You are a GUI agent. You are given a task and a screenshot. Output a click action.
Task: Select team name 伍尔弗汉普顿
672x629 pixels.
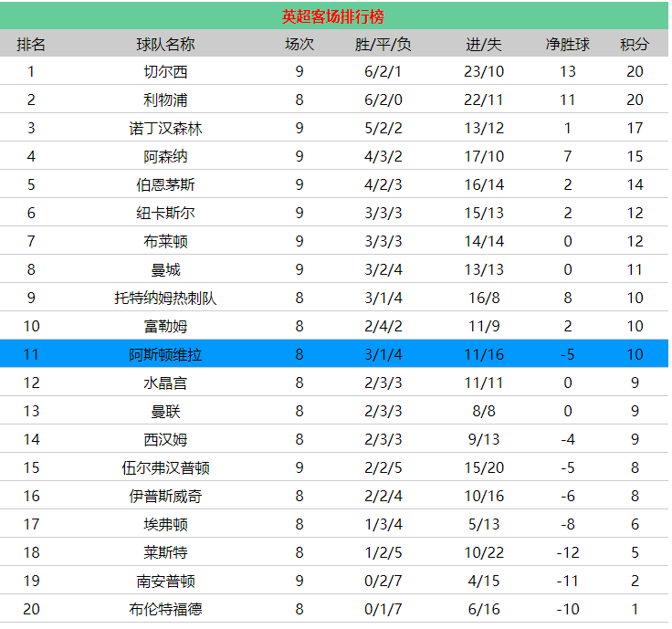tap(165, 467)
